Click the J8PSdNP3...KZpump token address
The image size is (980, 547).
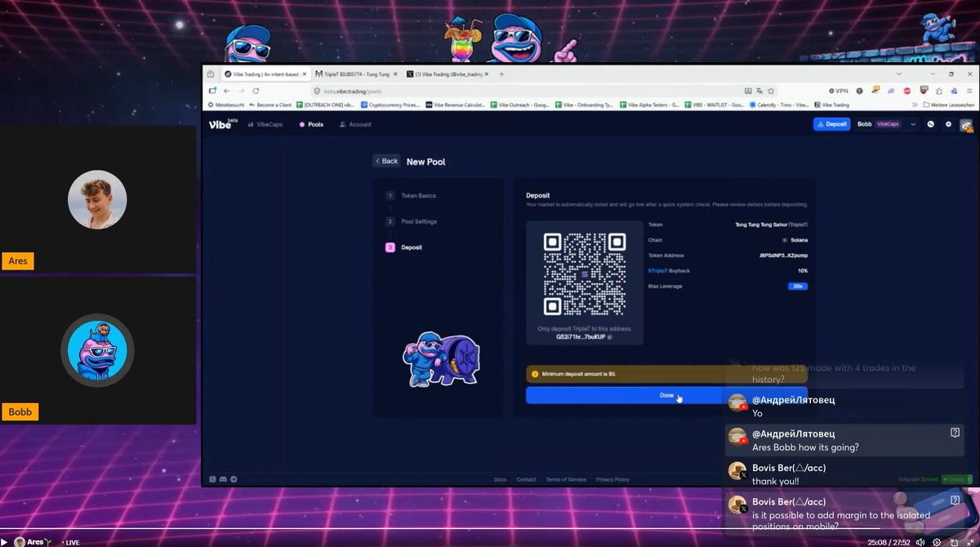[x=782, y=256]
